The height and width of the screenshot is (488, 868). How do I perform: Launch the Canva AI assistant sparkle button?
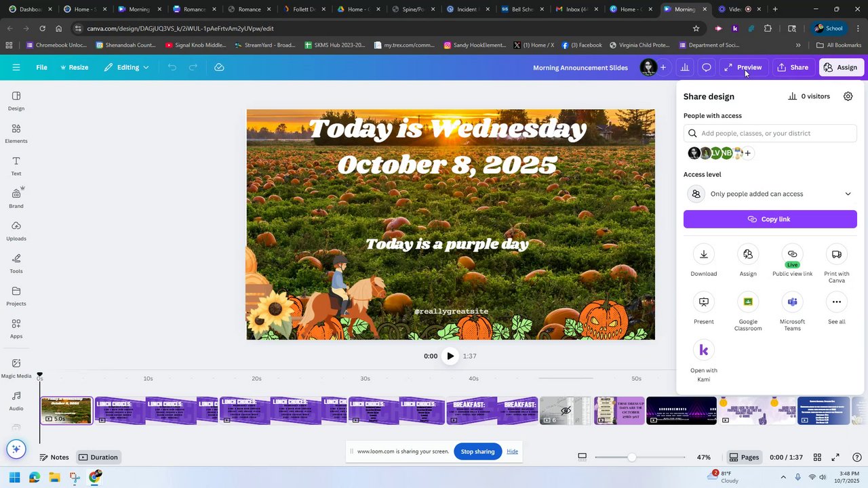pos(16,449)
